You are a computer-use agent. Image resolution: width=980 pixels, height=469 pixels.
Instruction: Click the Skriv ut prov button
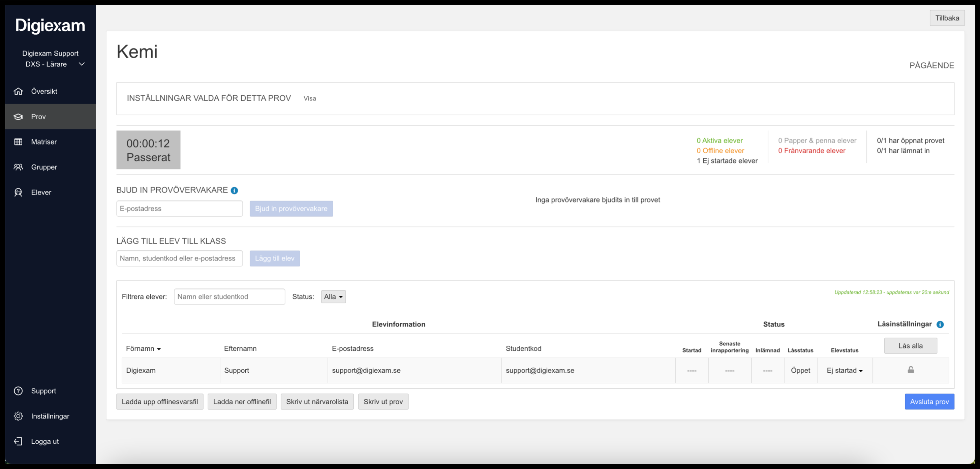coord(383,402)
